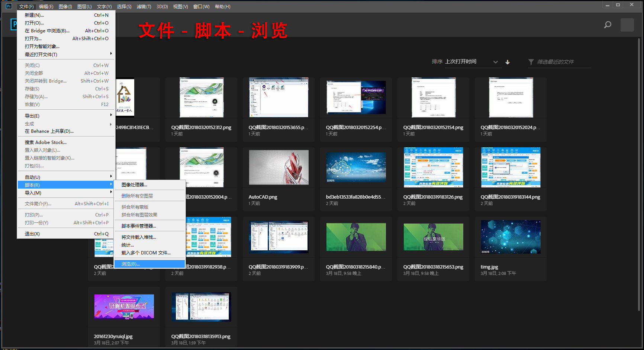Open the timg.jpg thumbnail
Image resolution: width=644 pixels, height=350 pixels.
click(x=510, y=237)
